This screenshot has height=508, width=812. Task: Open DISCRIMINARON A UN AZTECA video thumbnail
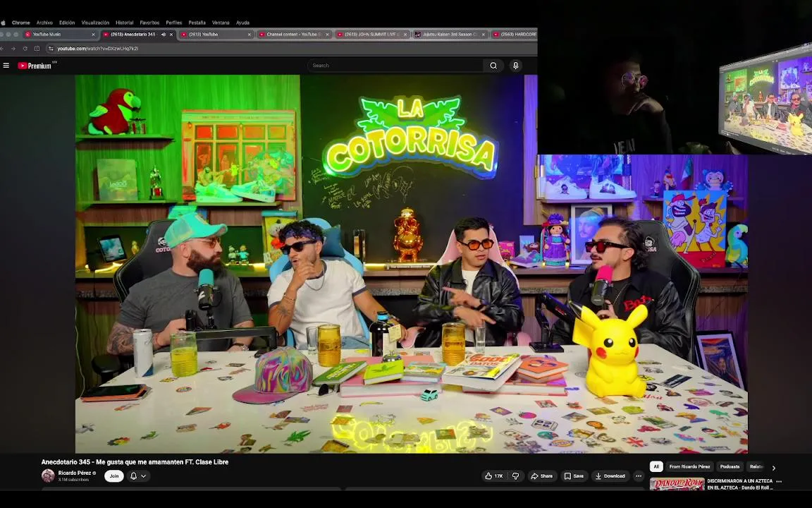click(x=677, y=484)
